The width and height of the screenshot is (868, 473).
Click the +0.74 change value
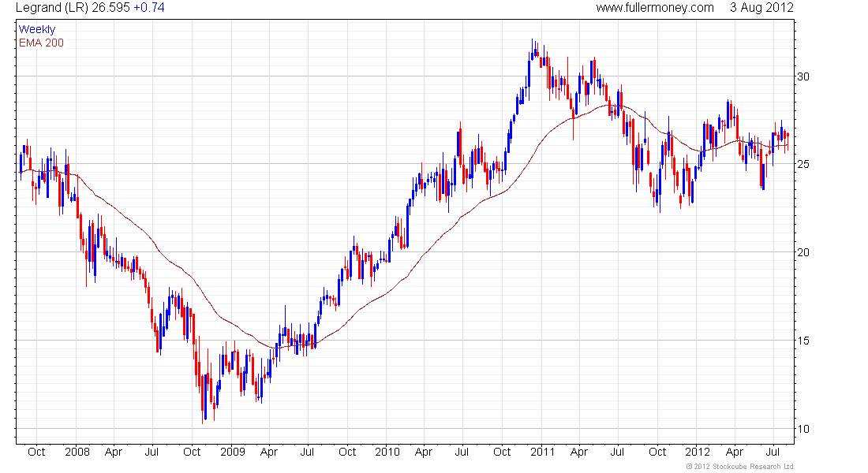pyautogui.click(x=149, y=8)
